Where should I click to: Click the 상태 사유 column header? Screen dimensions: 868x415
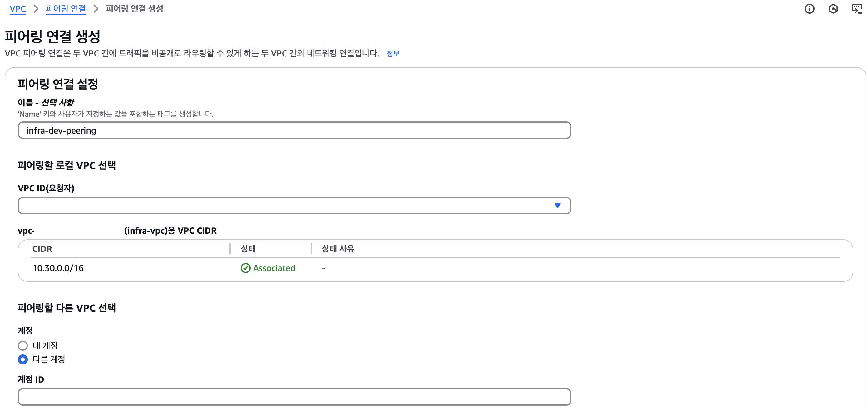[338, 249]
